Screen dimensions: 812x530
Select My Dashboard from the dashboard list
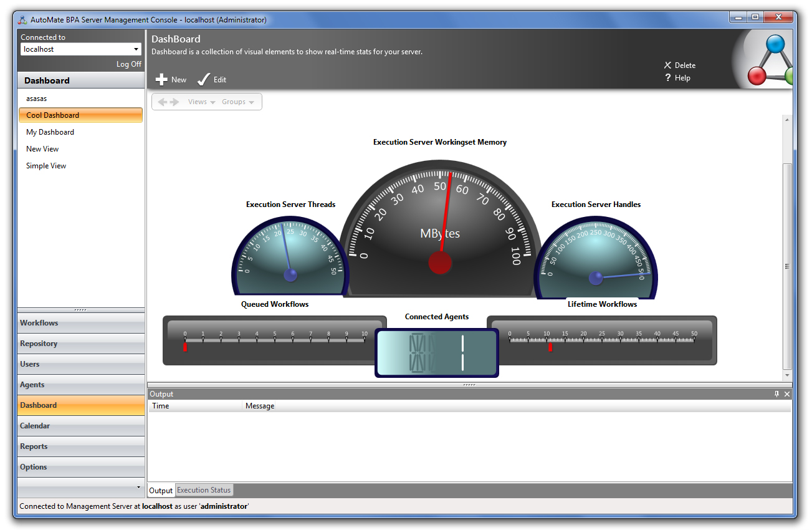(50, 132)
